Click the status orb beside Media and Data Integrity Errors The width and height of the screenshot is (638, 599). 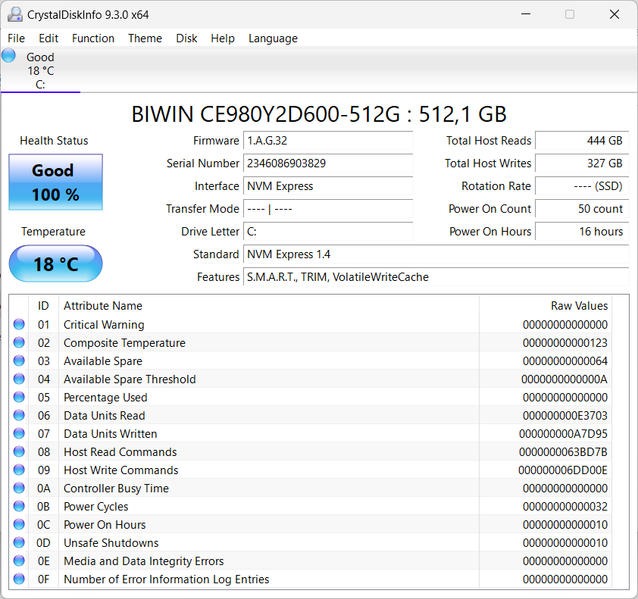click(19, 561)
